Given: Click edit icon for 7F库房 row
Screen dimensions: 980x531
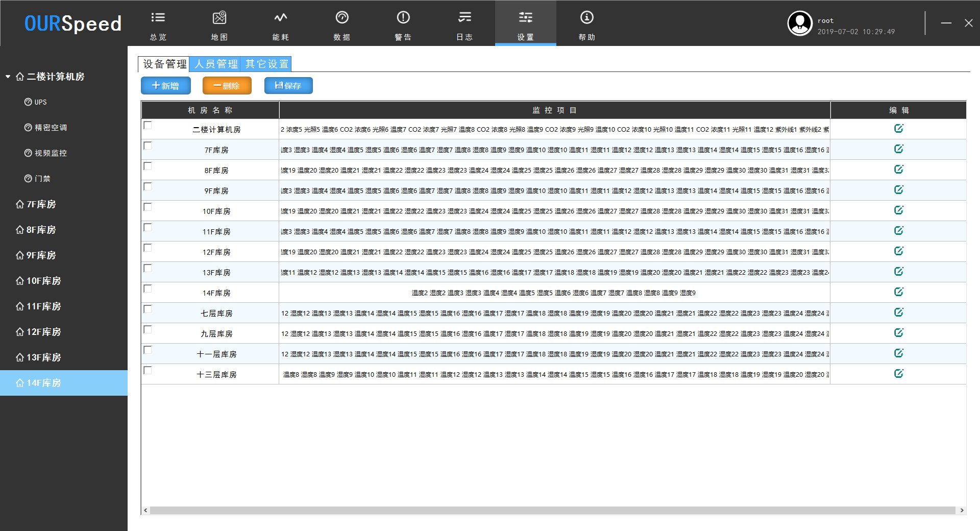Looking at the screenshot, I should tap(898, 149).
